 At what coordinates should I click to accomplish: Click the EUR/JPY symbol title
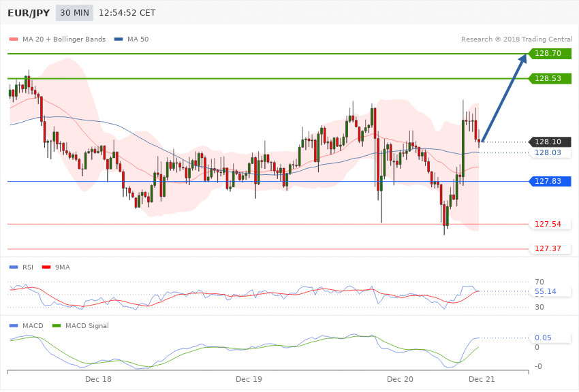tap(29, 13)
